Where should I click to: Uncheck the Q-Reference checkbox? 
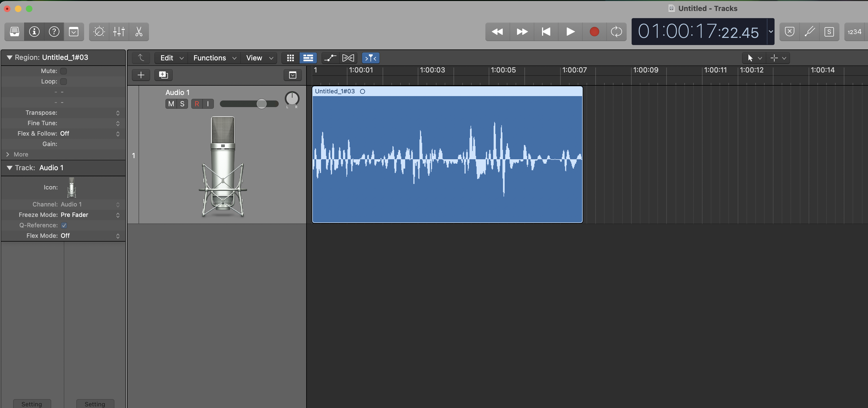(64, 225)
